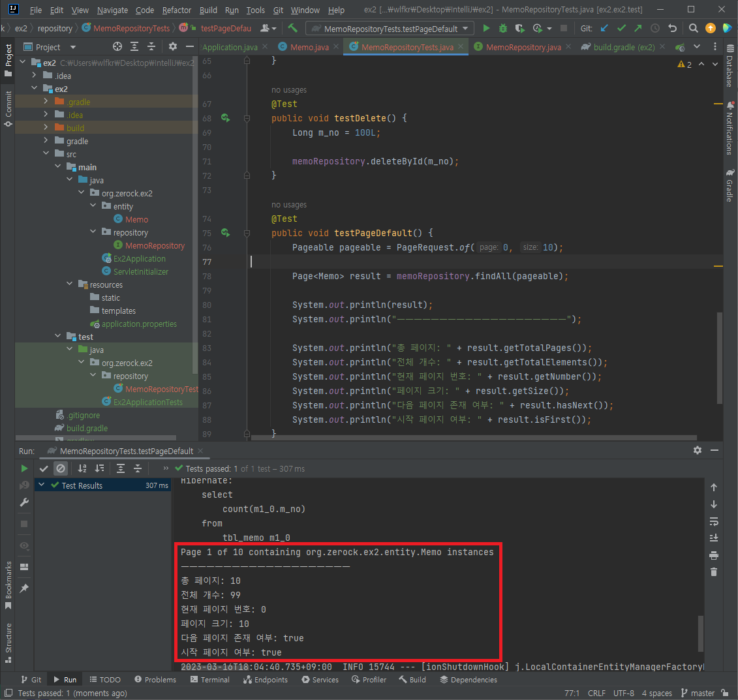Close the MemoRepositoryTests.java tab

460,46
